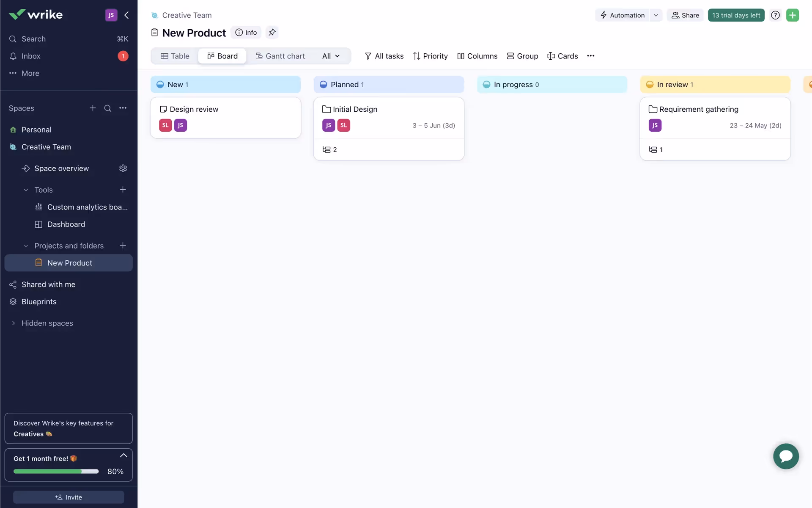Open the Automation dropdown arrow
This screenshot has height=508, width=812.
pyautogui.click(x=656, y=15)
